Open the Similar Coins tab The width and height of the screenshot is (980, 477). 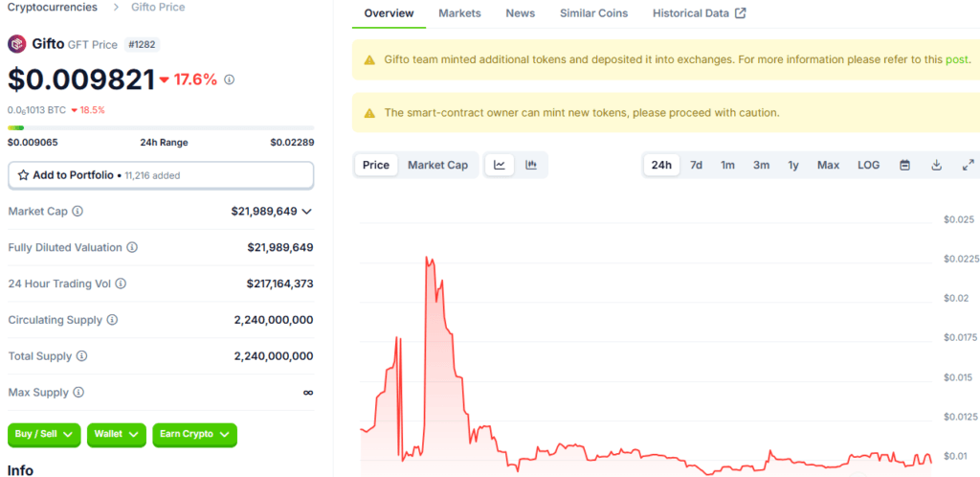[x=593, y=13]
